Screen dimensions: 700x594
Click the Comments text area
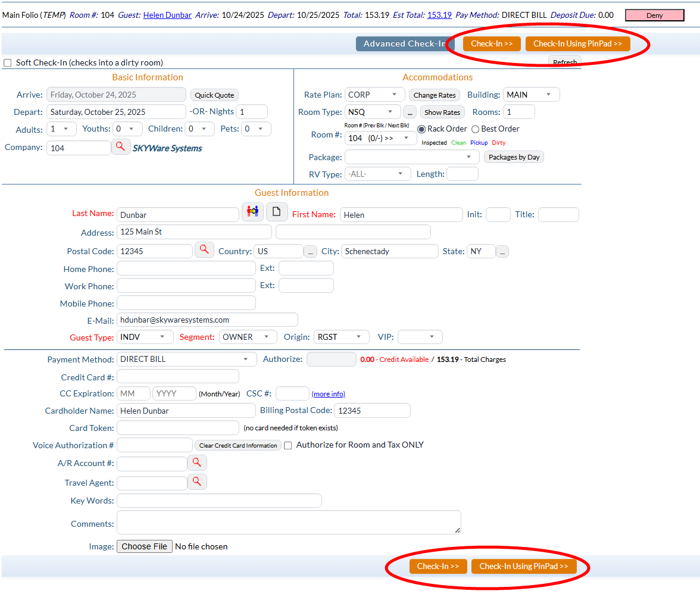289,522
